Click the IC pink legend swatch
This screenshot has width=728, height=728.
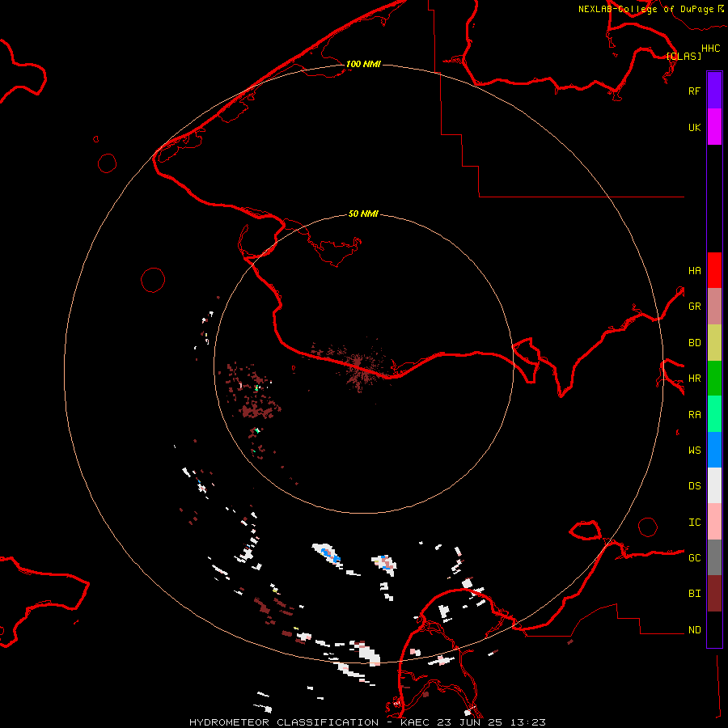click(714, 522)
